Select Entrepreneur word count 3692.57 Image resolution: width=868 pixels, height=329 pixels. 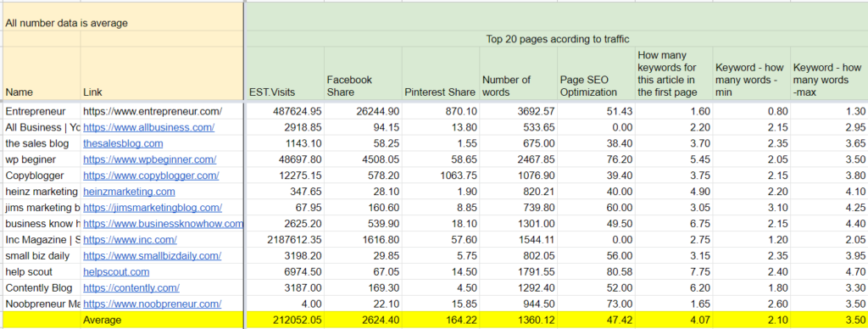[518, 111]
